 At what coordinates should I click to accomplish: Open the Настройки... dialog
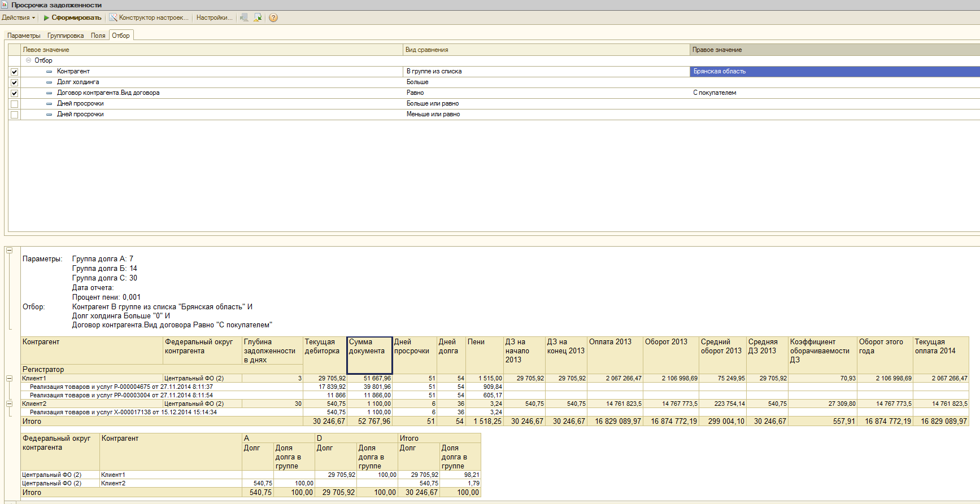tap(214, 17)
